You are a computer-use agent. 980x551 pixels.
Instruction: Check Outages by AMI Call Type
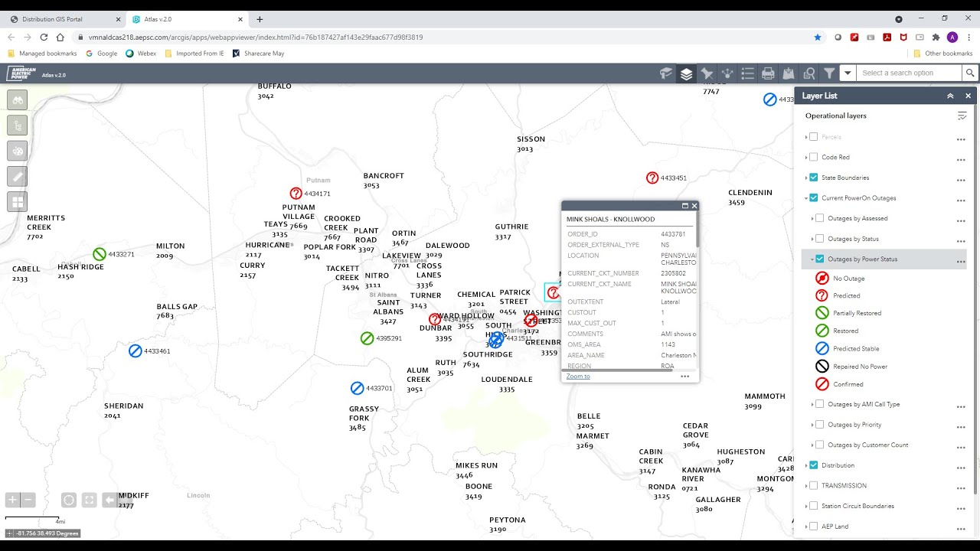820,404
